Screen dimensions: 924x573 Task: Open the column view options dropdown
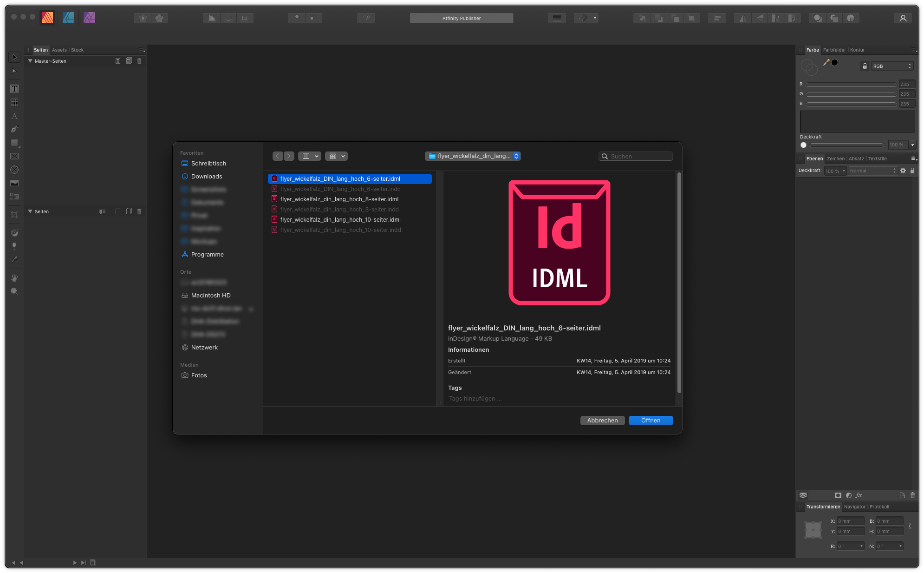(310, 156)
